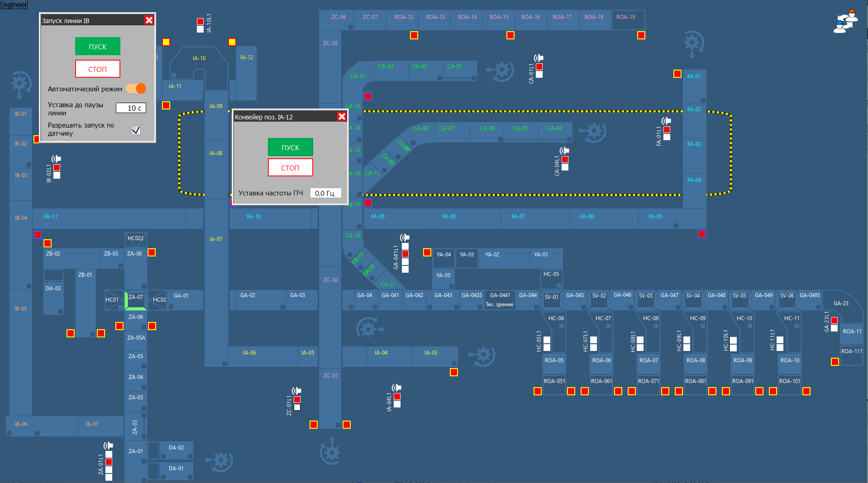The width and height of the screenshot is (868, 483).
Task: Select the HC-05 diverter below YA-01
Action: point(552,279)
